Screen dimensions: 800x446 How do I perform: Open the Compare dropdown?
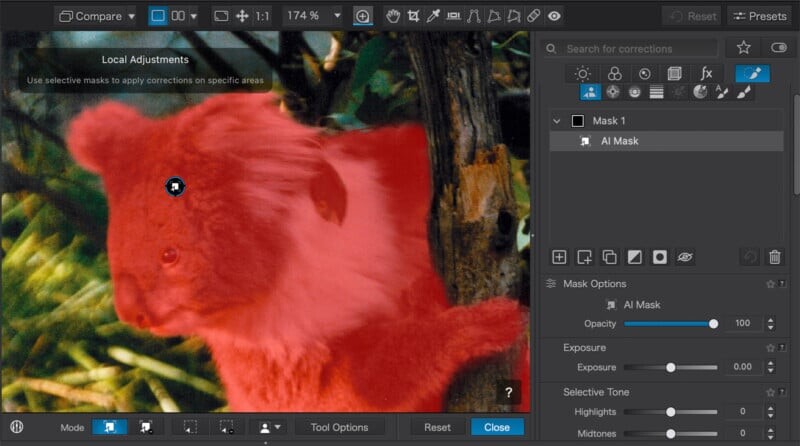[95, 16]
